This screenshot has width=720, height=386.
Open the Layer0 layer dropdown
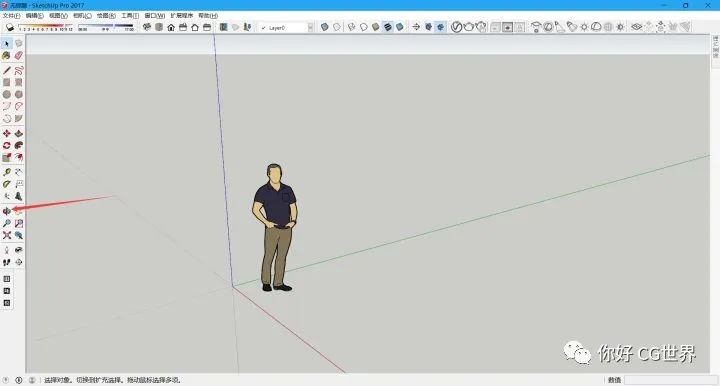pos(286,28)
